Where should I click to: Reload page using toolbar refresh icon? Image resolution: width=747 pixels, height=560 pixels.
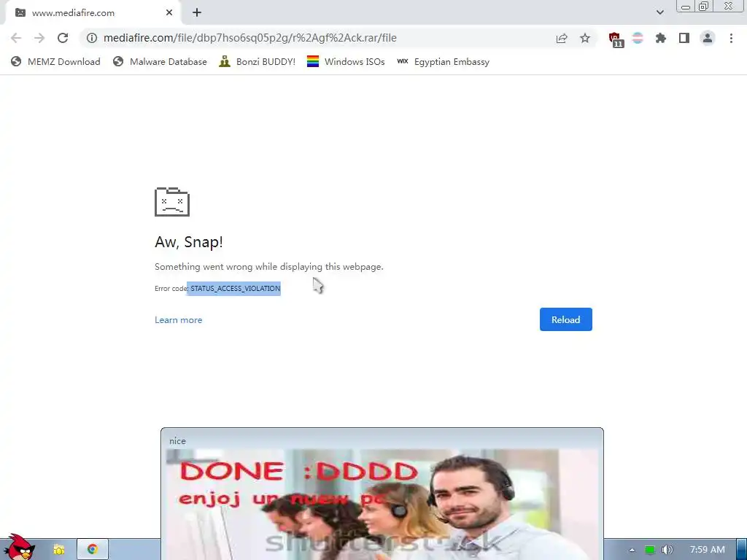point(63,38)
